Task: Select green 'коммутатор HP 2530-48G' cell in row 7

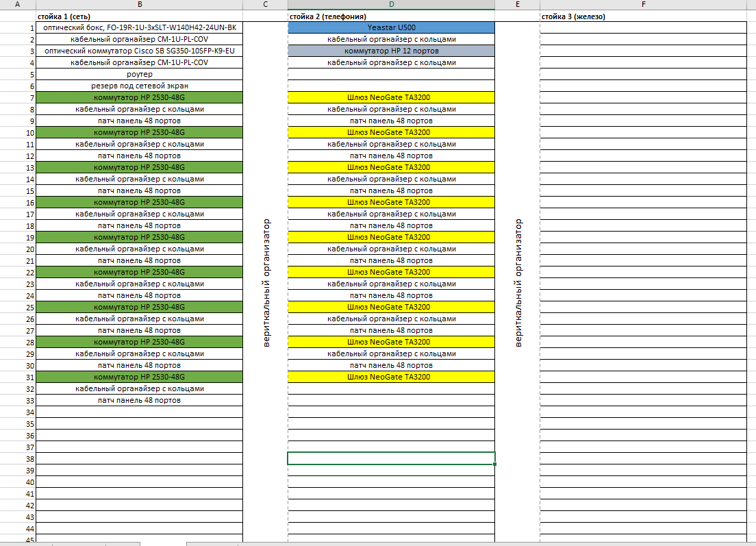Action: 139,97
